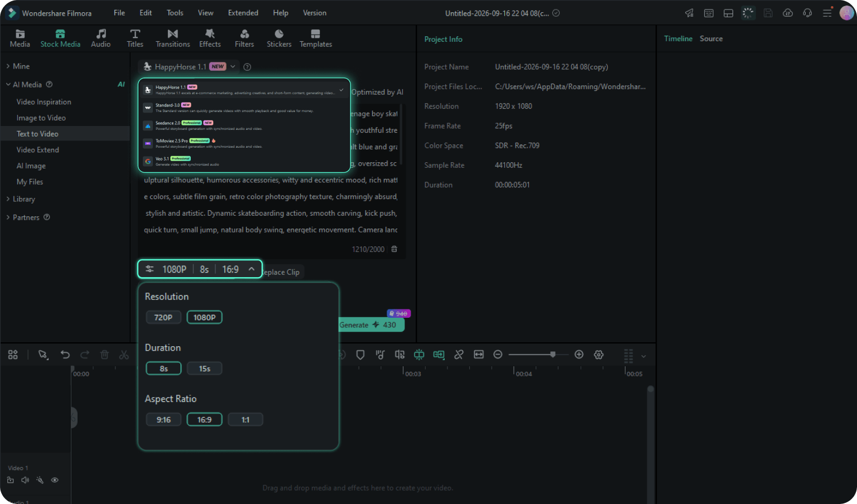Expand the Mine section
Image resolution: width=857 pixels, height=504 pixels.
point(8,66)
